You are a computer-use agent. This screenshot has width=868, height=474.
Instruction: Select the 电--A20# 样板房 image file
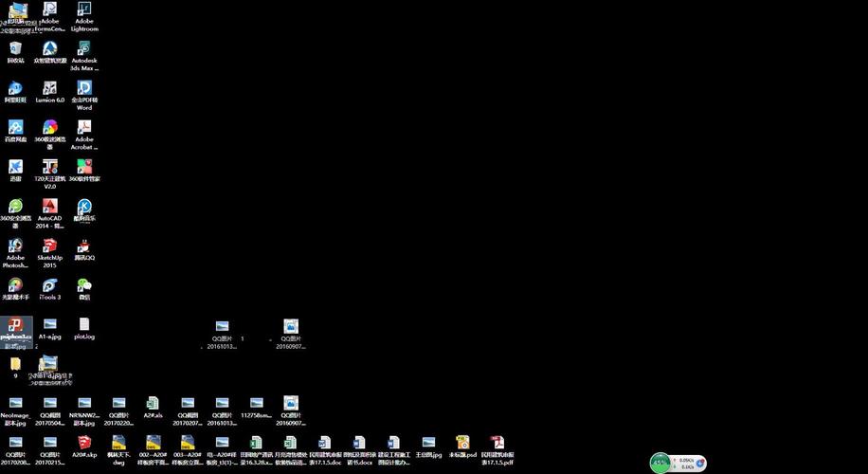pos(222,450)
